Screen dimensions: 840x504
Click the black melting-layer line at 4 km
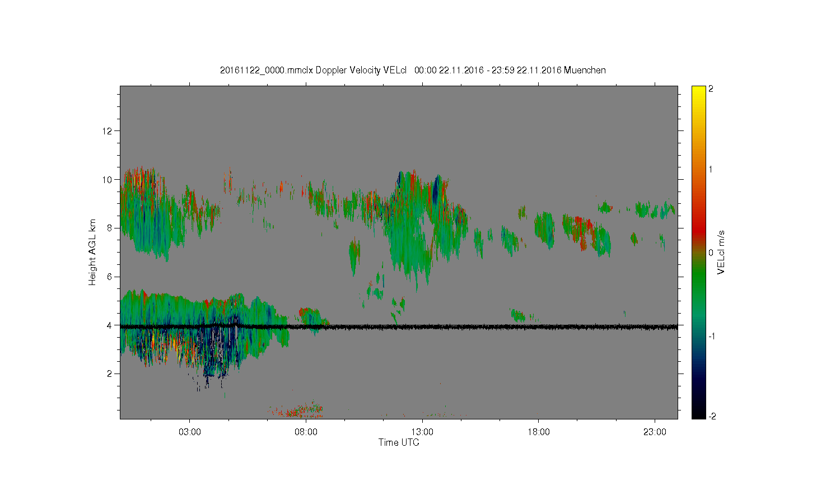(x=399, y=326)
